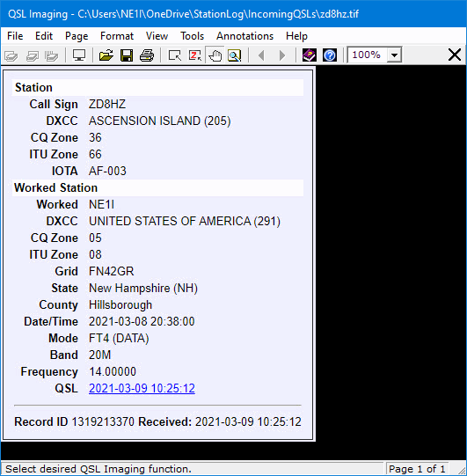Click the station ITU Zone value 66

pyautogui.click(x=95, y=155)
